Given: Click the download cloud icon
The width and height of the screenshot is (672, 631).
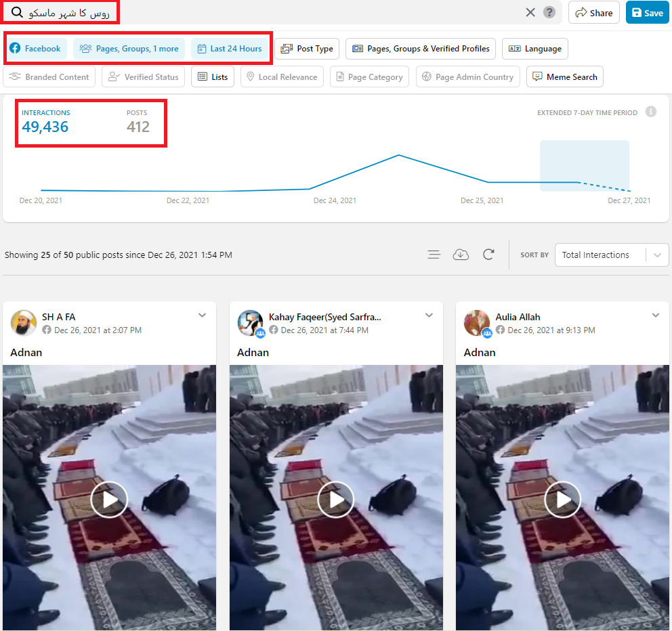Looking at the screenshot, I should coord(461,255).
